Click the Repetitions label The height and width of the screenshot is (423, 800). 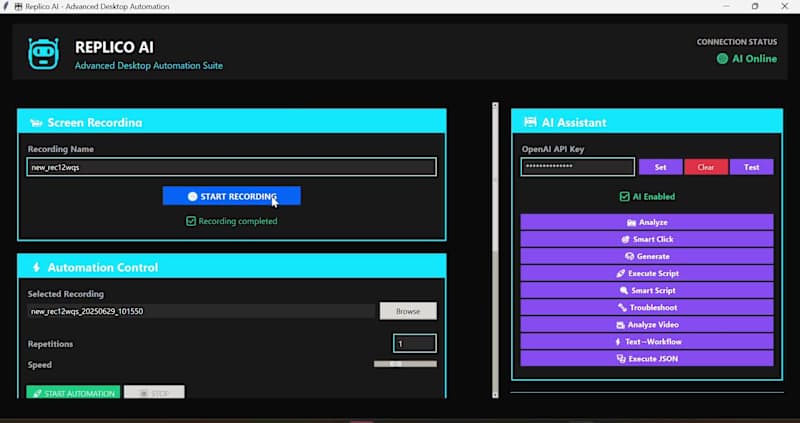pyautogui.click(x=50, y=344)
